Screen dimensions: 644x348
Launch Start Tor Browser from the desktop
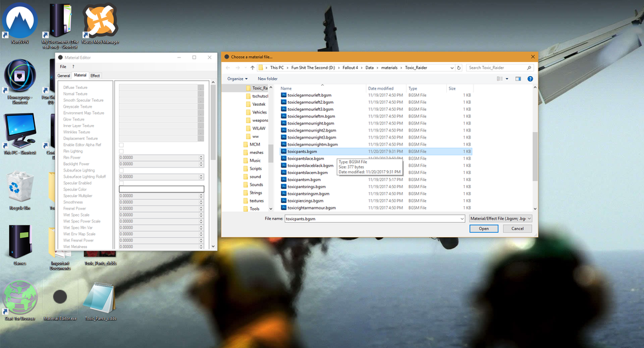20,300
